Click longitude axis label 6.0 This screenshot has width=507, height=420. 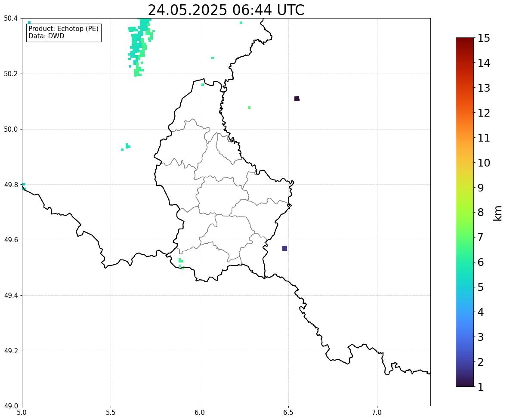click(x=200, y=413)
